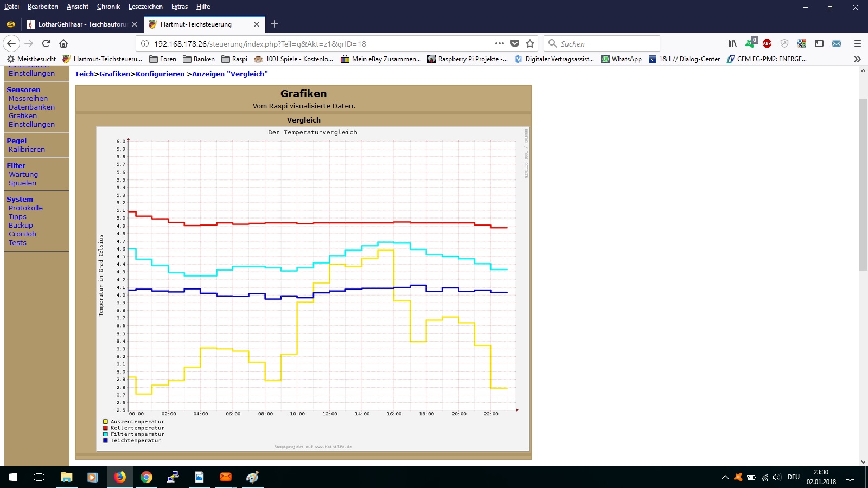The width and height of the screenshot is (868, 488).
Task: Open Google Chrome from the taskbar
Action: [x=146, y=477]
